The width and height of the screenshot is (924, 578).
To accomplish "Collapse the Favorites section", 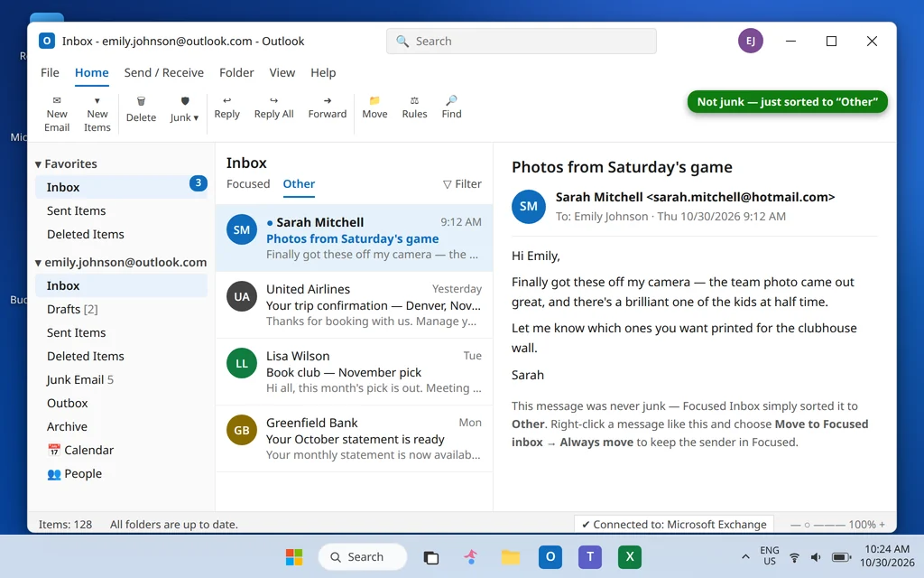I will click(x=38, y=164).
